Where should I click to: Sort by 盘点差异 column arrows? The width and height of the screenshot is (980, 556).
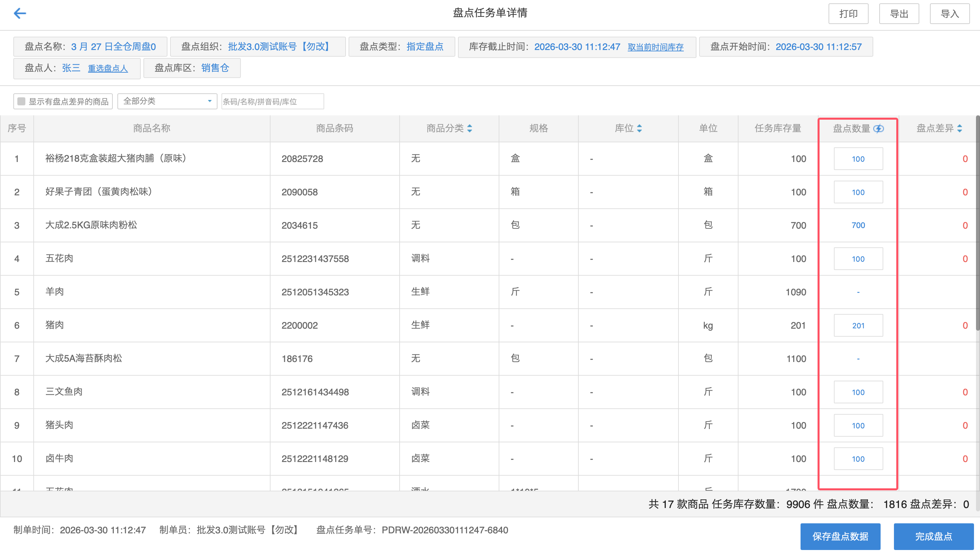(x=959, y=129)
